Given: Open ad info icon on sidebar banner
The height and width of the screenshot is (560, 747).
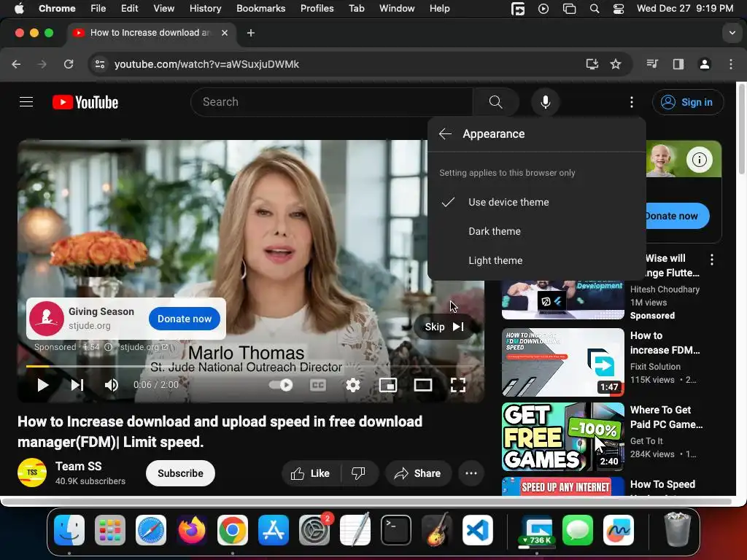Looking at the screenshot, I should 699,160.
